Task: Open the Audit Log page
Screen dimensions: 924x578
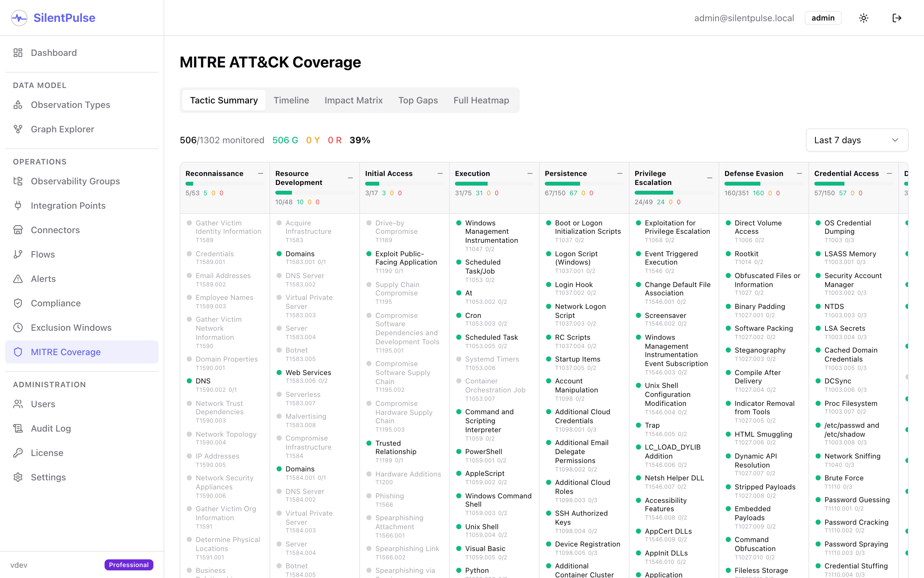Action: 82,429
